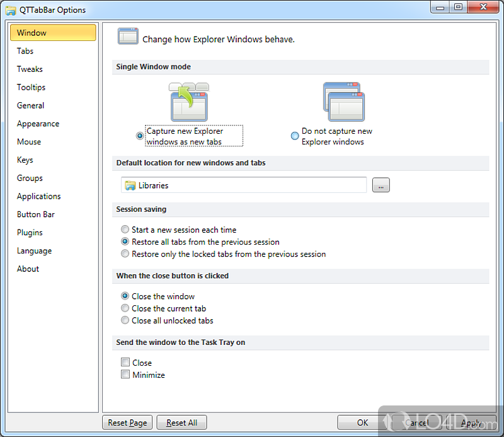
Task: Open the Language category
Action: tap(34, 251)
